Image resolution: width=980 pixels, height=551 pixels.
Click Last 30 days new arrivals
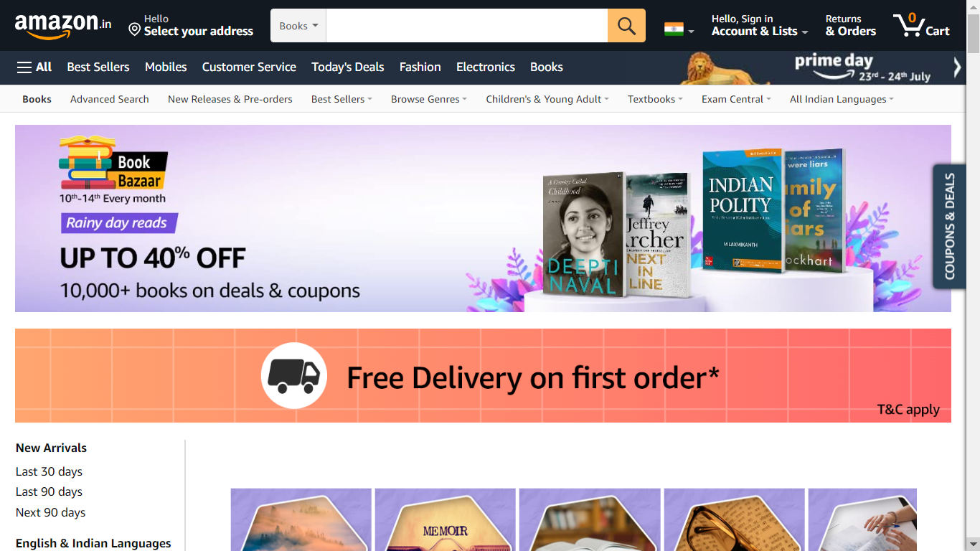pos(49,471)
